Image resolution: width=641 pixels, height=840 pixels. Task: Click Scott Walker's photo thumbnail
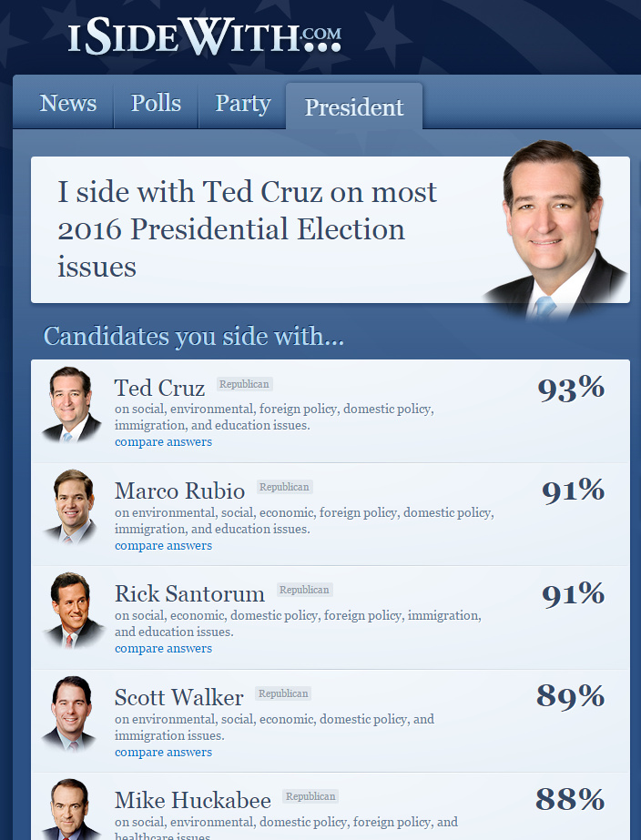click(x=70, y=713)
